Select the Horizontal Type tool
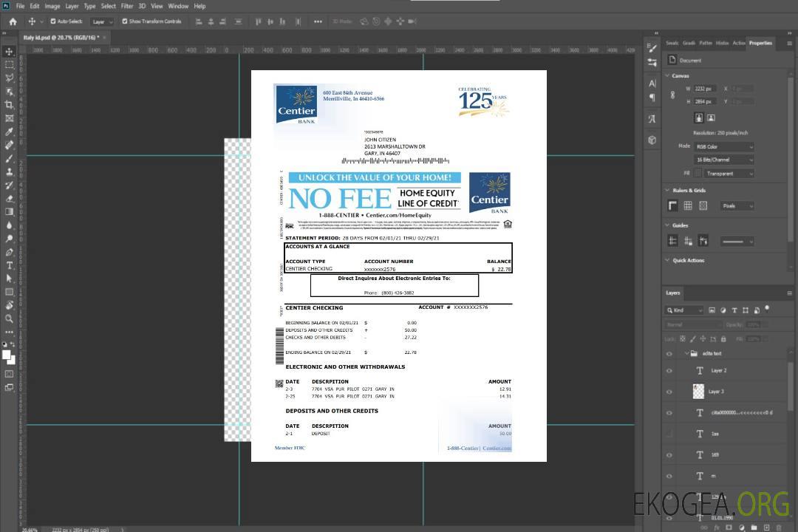 [9, 265]
